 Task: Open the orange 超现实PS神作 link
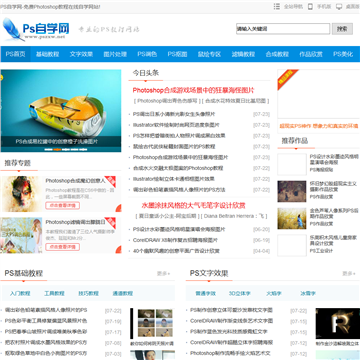click(x=319, y=126)
